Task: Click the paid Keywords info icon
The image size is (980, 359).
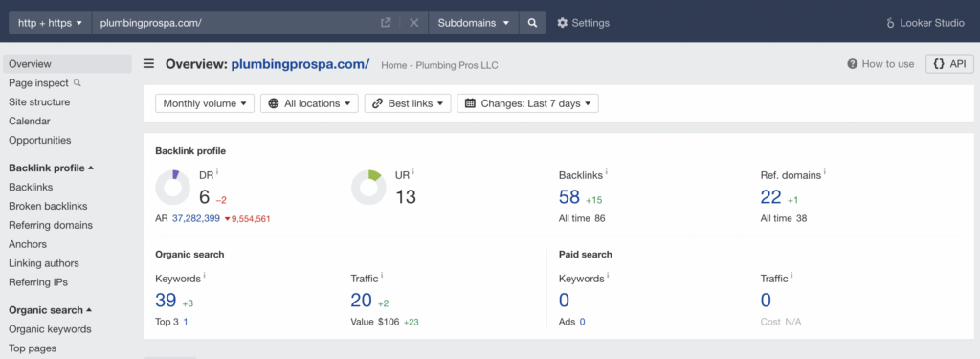Action: [x=608, y=276]
